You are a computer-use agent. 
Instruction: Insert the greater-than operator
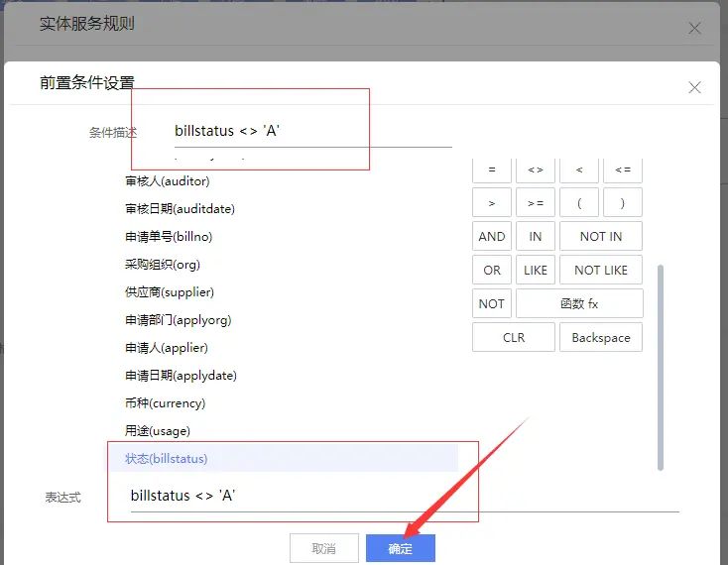click(492, 203)
